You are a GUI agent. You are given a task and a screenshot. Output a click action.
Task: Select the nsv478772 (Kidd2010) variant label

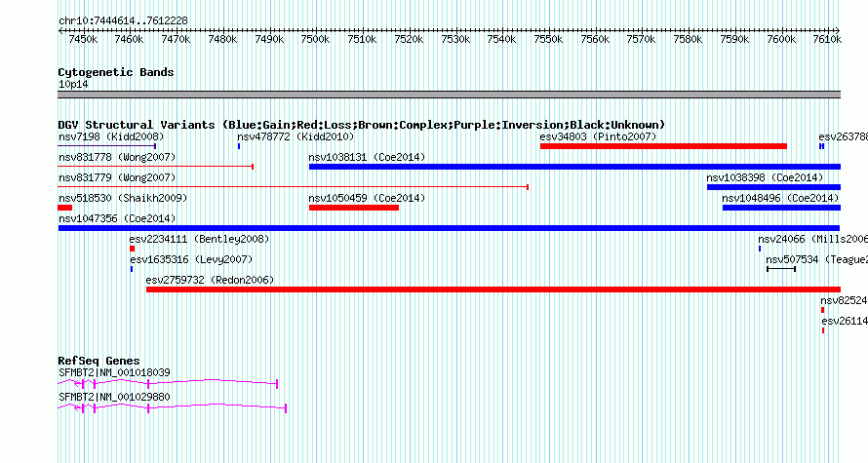tap(296, 136)
